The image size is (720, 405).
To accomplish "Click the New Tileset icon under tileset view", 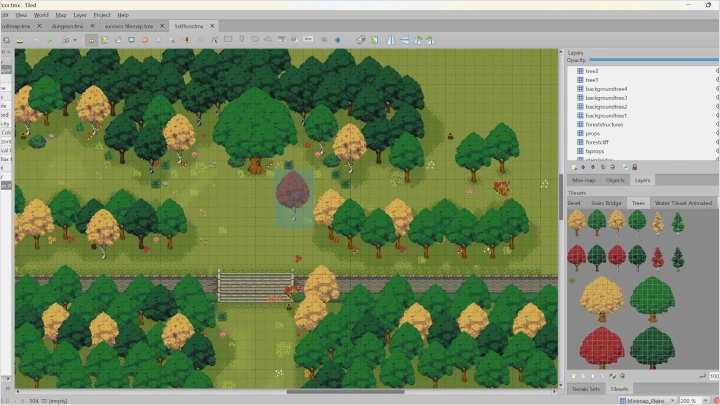I will click(x=572, y=376).
